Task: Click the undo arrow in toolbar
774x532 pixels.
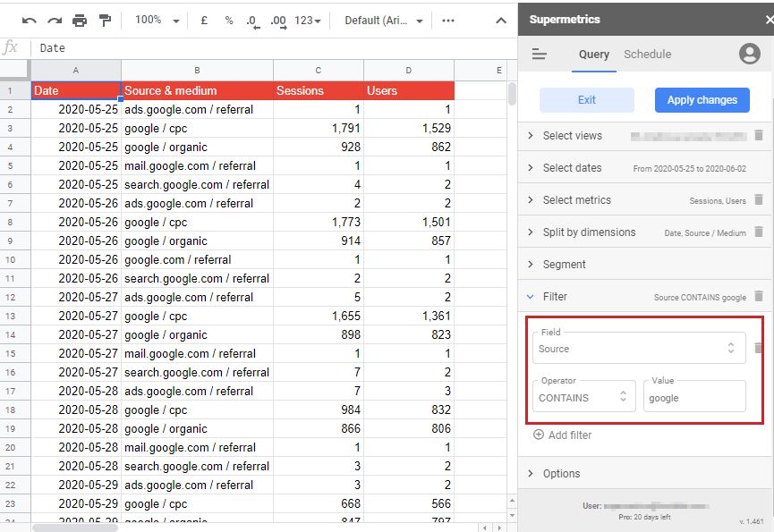Action: coord(30,21)
